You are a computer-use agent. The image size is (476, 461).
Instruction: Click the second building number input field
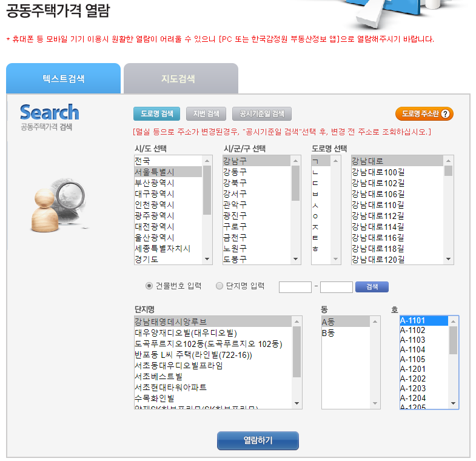coord(337,287)
